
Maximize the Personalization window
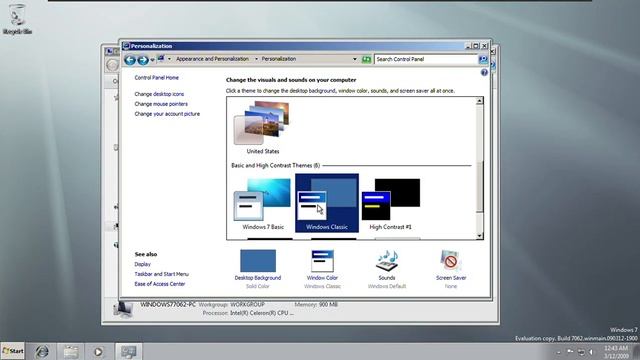point(476,46)
